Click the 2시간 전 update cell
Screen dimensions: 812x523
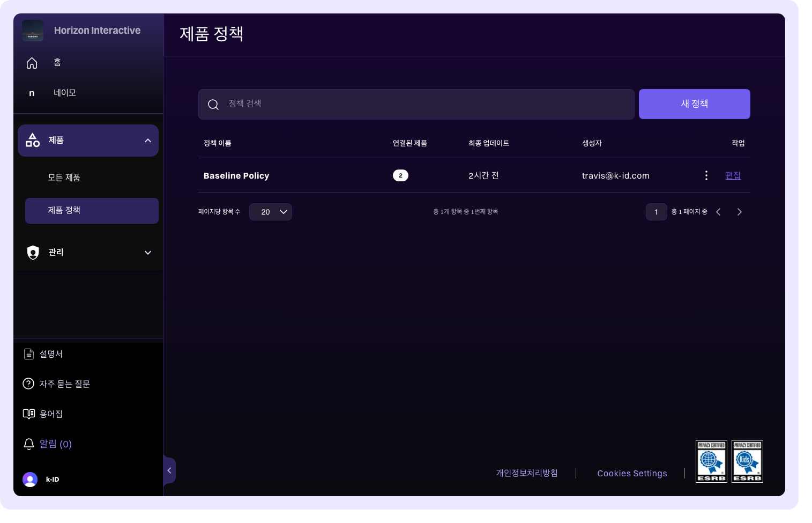pos(483,175)
